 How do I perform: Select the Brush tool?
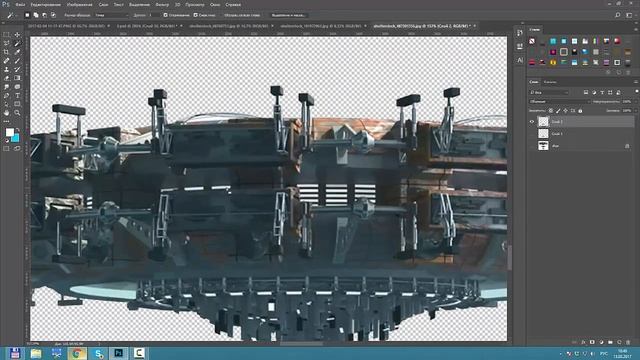[17, 60]
